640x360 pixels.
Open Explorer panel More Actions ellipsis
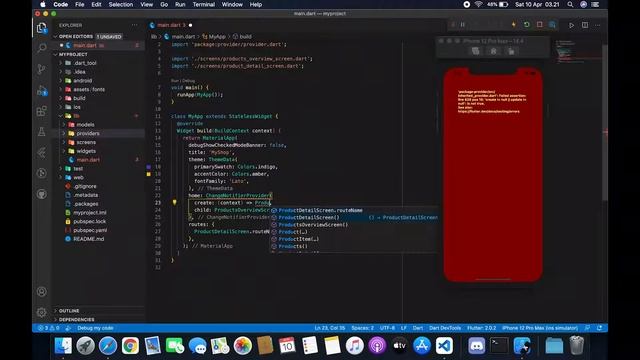[135, 25]
